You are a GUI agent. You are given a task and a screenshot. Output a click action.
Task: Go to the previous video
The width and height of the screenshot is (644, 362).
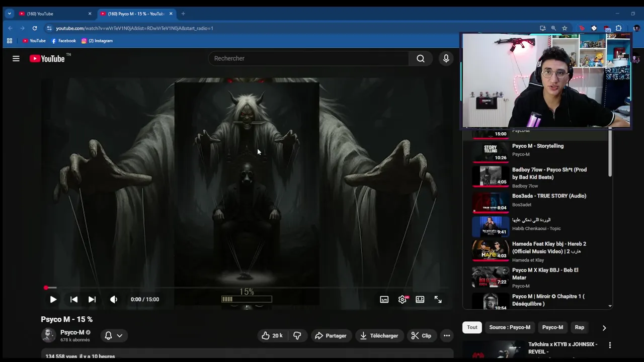pyautogui.click(x=74, y=299)
